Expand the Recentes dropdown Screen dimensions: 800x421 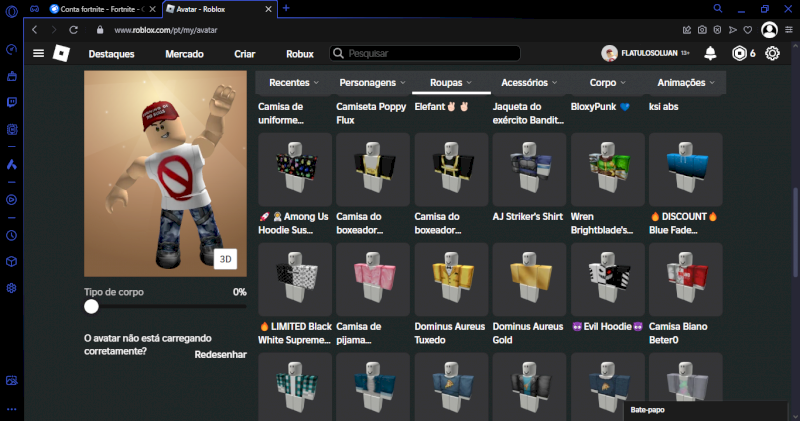pyautogui.click(x=294, y=82)
